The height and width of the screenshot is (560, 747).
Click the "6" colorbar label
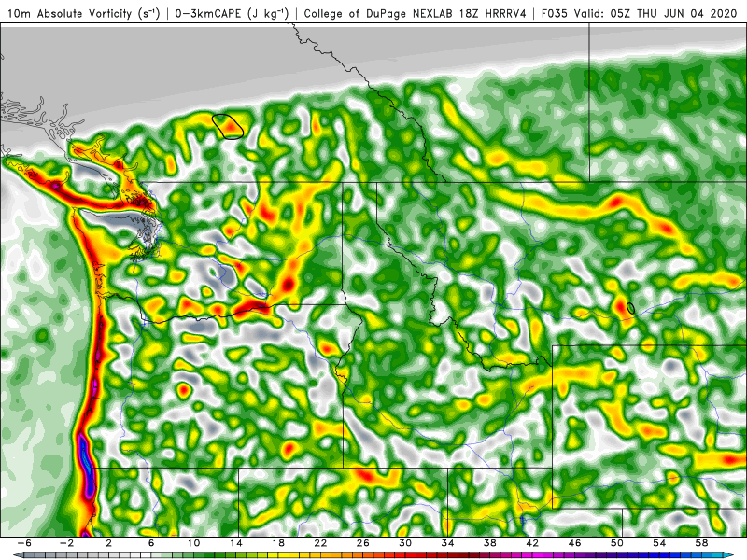click(x=151, y=543)
